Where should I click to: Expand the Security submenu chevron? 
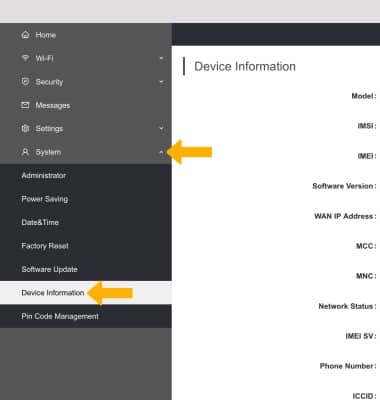point(161,82)
